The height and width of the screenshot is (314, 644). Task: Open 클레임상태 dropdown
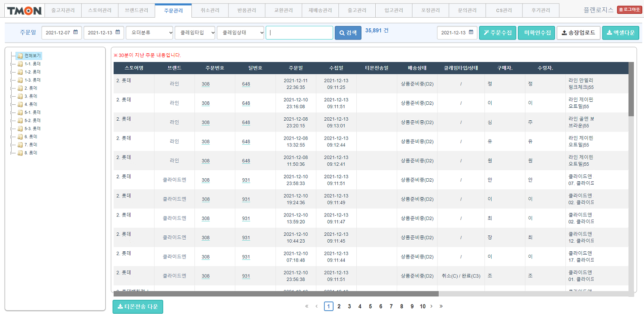click(240, 33)
